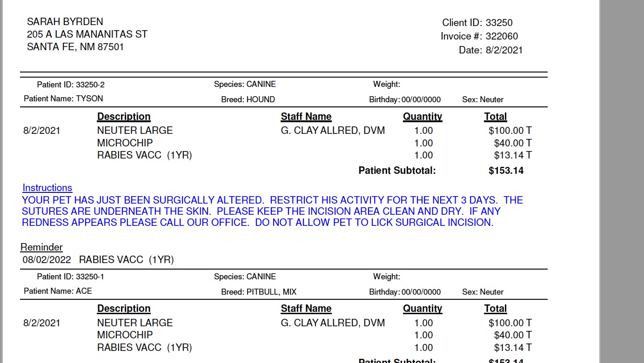Image resolution: width=644 pixels, height=363 pixels.
Task: Click the Reminder heading
Action: (41, 247)
